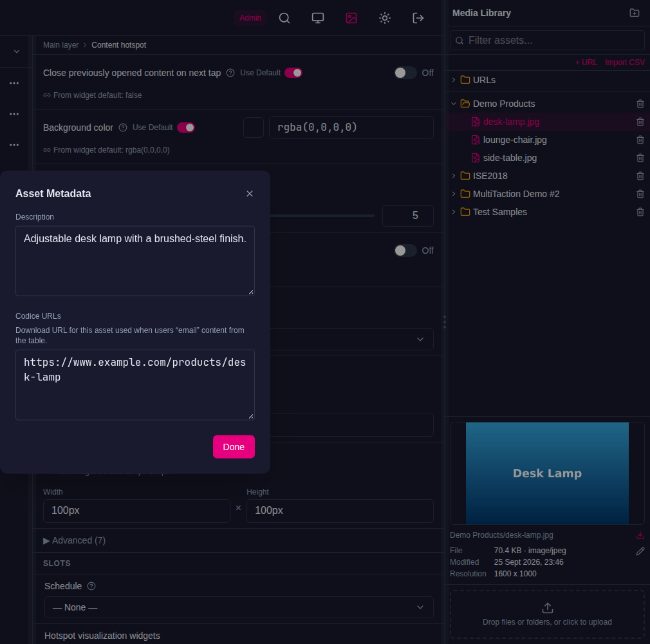Toggle the media library image icon
This screenshot has width=650, height=644.
coord(351,18)
